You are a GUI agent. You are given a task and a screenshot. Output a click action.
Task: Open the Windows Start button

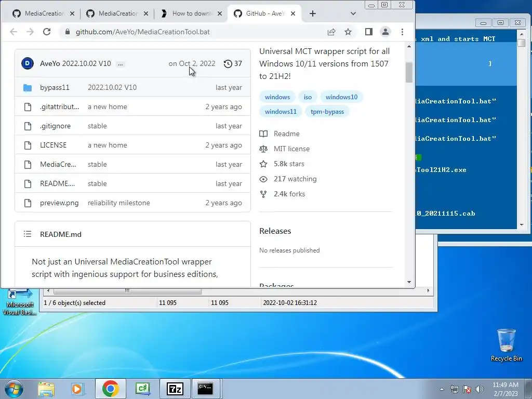14,389
